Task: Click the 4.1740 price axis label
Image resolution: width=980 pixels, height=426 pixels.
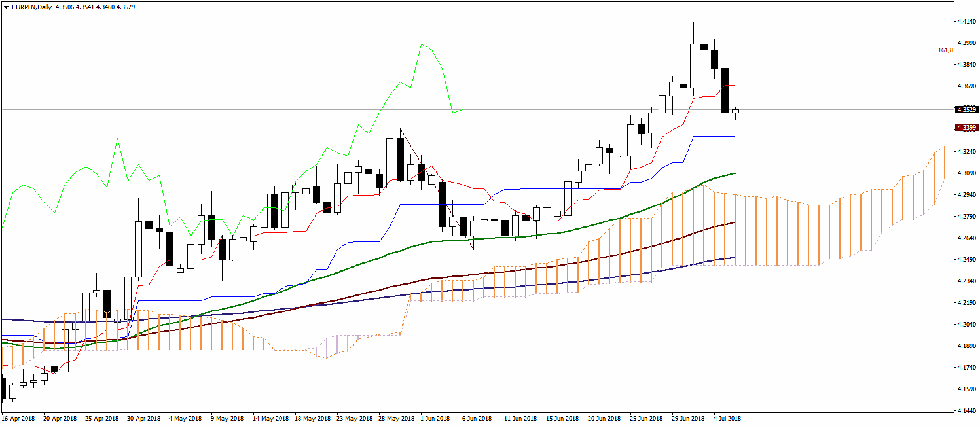Action: tap(966, 368)
